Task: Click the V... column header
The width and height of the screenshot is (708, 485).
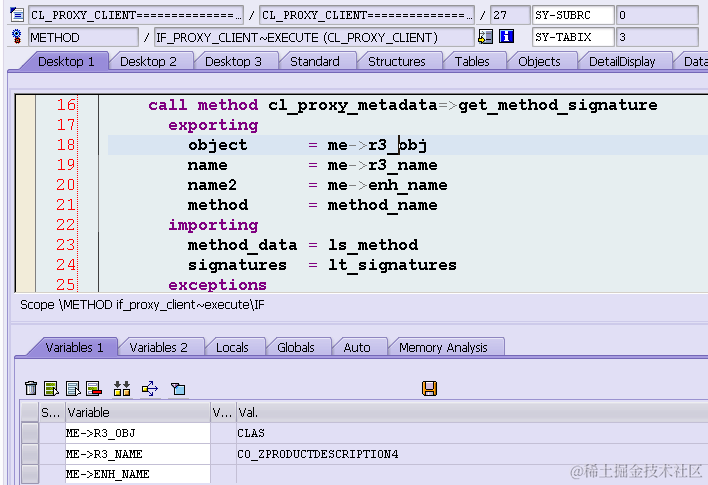Action: pos(223,412)
